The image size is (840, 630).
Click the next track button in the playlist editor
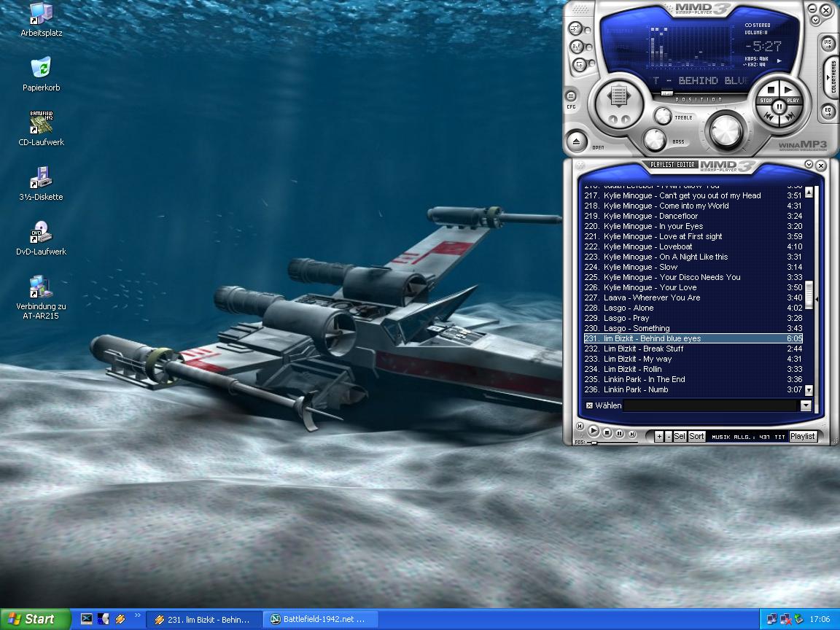tap(632, 434)
